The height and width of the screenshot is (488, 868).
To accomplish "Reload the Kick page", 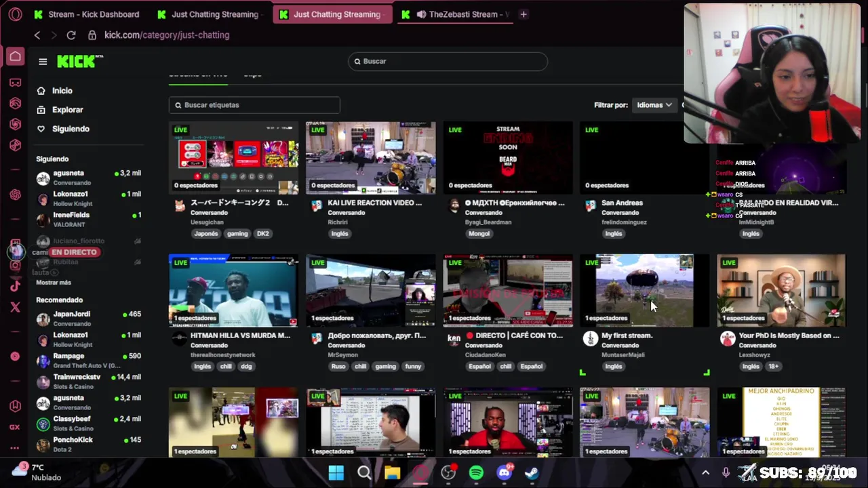I will coord(71,35).
